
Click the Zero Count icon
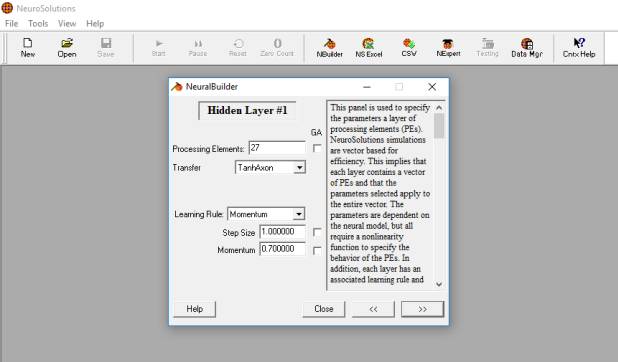pos(277,48)
